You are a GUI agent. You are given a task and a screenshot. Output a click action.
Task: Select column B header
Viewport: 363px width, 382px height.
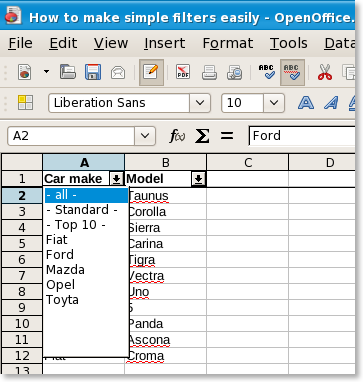[x=166, y=162]
